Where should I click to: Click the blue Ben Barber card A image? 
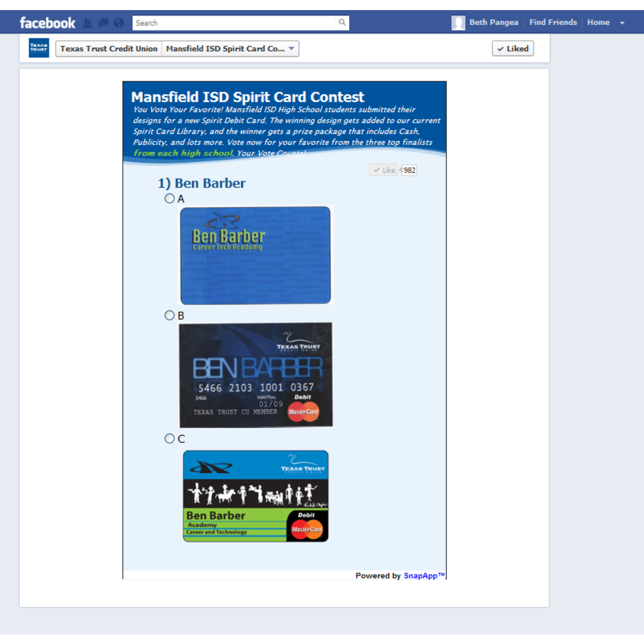pos(256,255)
